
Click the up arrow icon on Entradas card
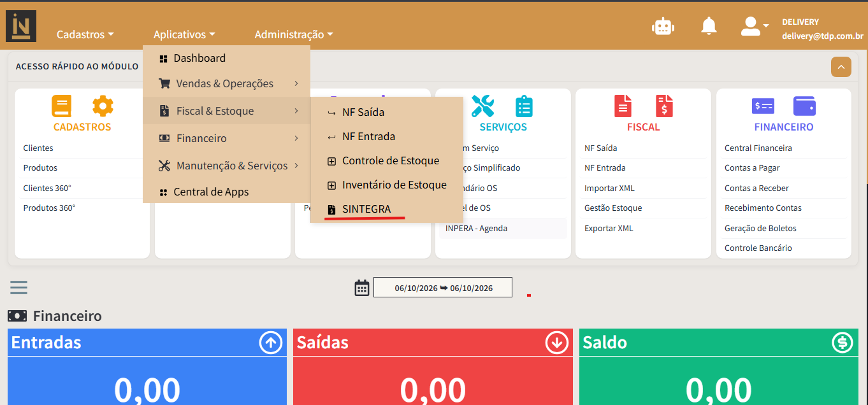point(271,343)
